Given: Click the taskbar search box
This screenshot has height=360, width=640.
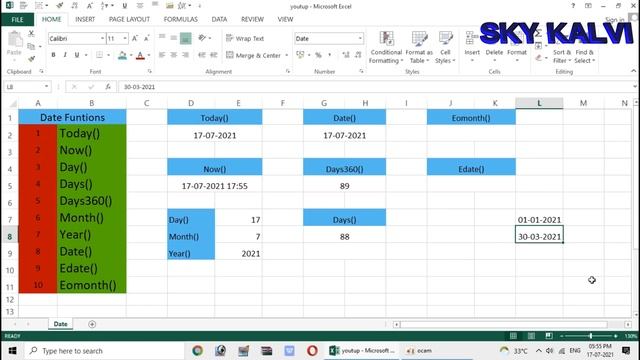Looking at the screenshot, I should 104,351.
